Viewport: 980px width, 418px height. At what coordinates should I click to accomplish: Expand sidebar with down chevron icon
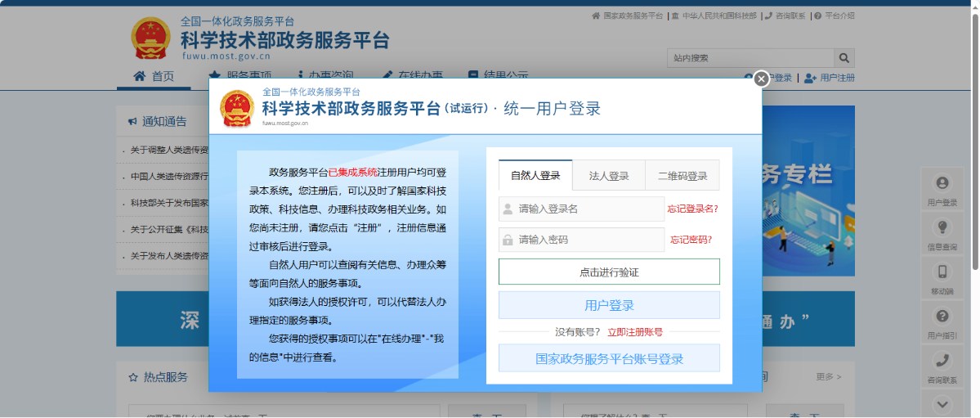(942, 403)
